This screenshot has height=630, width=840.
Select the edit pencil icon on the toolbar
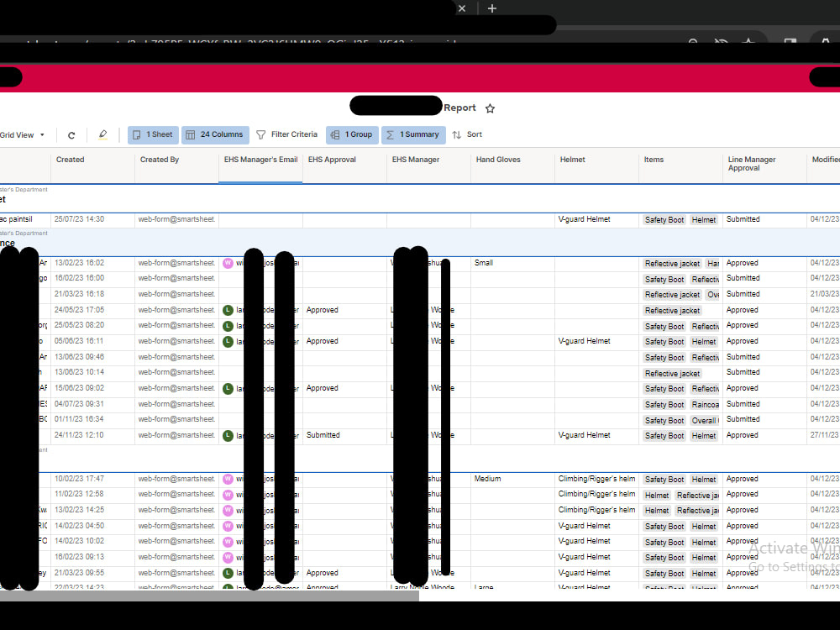(102, 134)
